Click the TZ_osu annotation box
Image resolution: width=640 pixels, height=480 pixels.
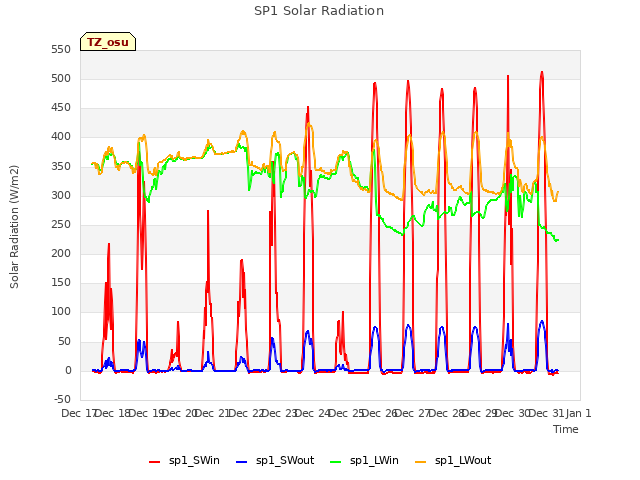108,42
